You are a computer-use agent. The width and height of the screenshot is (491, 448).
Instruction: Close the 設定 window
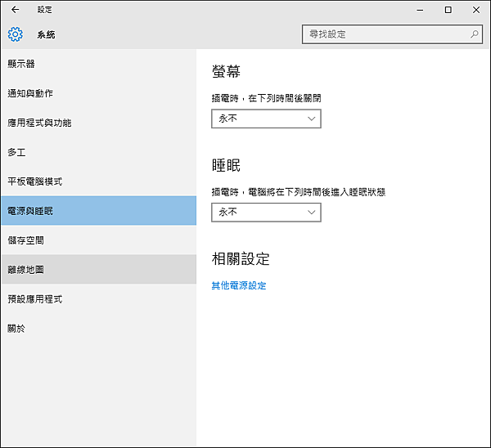click(x=476, y=10)
